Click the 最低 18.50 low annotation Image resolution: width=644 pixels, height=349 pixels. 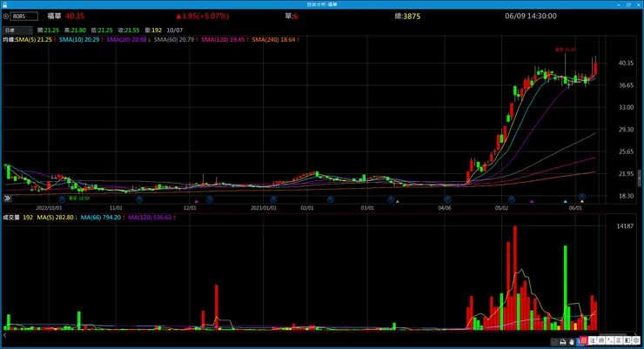(x=79, y=198)
